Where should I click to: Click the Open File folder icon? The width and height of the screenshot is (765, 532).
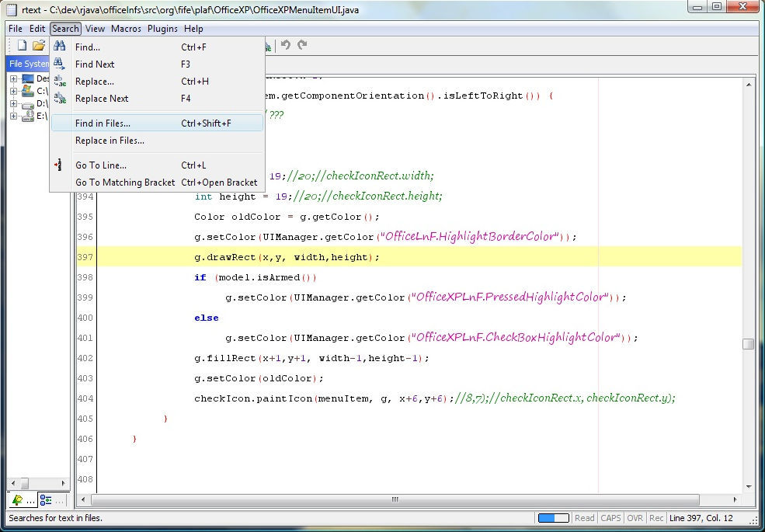(38, 45)
